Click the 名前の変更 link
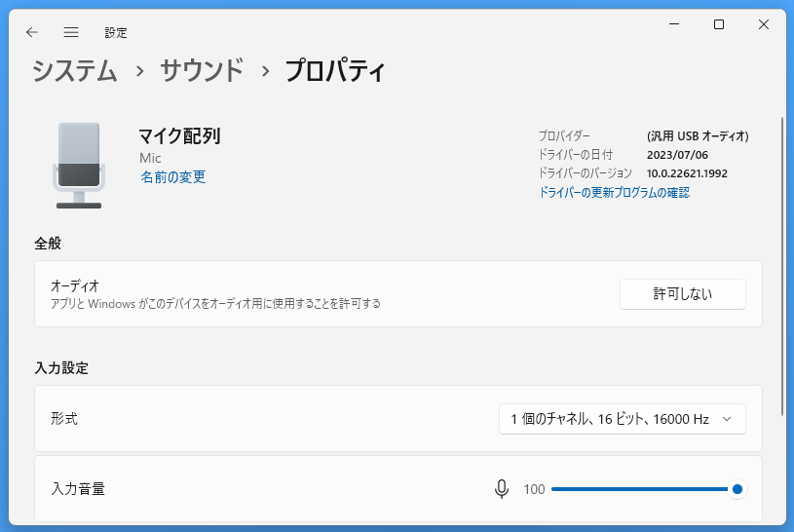The width and height of the screenshot is (794, 532). (173, 176)
